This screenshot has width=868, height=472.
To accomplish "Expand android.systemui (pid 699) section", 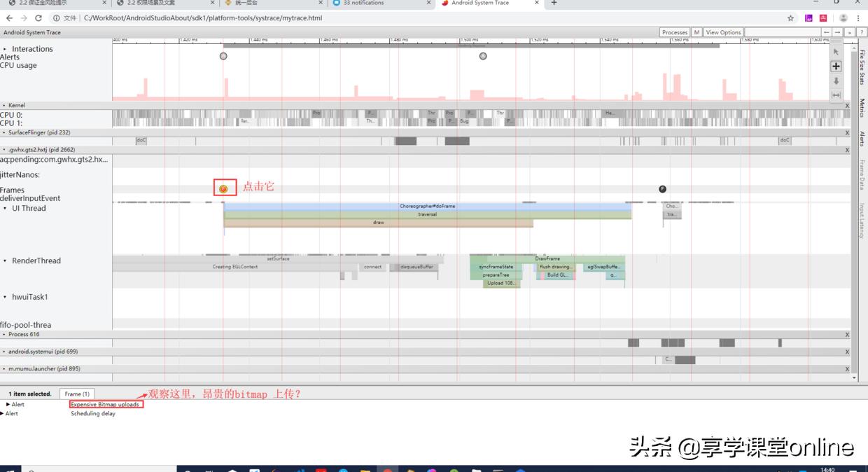I will point(4,352).
